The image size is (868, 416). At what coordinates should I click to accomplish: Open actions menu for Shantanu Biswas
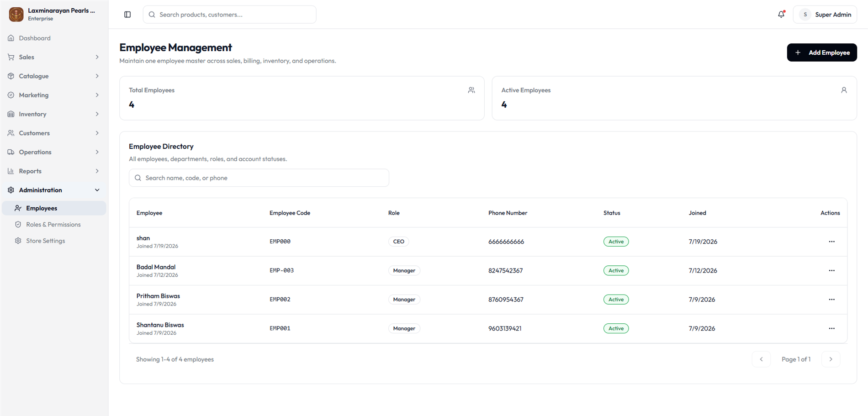(831, 328)
